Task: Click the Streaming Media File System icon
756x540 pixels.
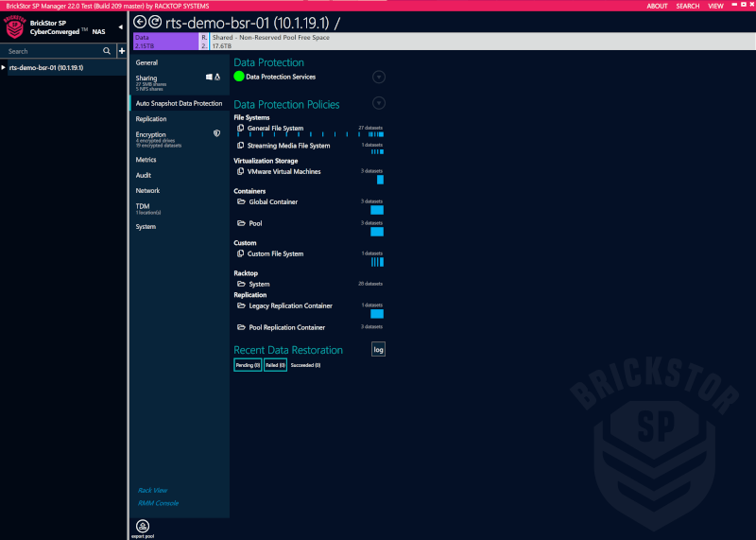Action: [240, 146]
